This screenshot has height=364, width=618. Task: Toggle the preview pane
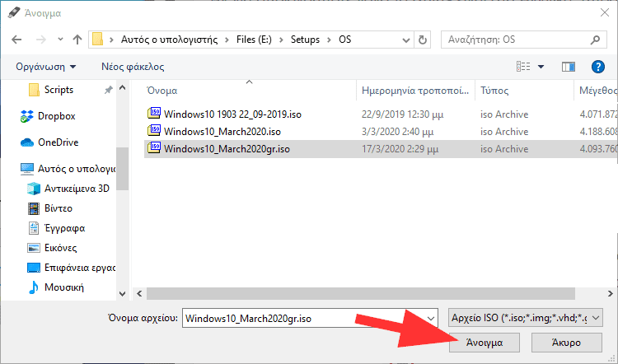[569, 67]
